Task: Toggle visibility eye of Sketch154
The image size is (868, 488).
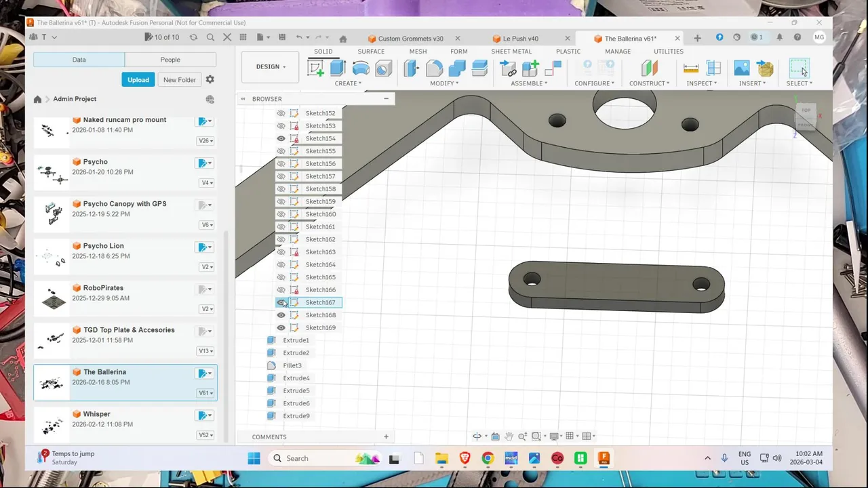Action: (x=281, y=138)
